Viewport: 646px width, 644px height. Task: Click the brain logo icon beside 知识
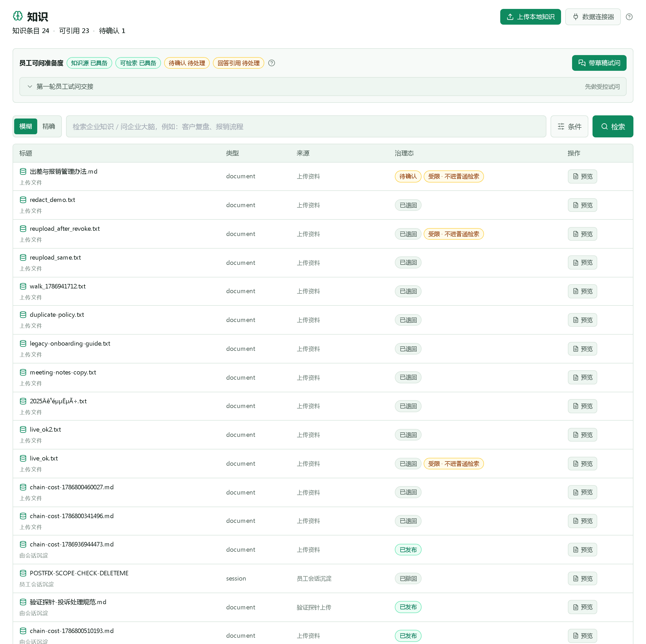(18, 16)
